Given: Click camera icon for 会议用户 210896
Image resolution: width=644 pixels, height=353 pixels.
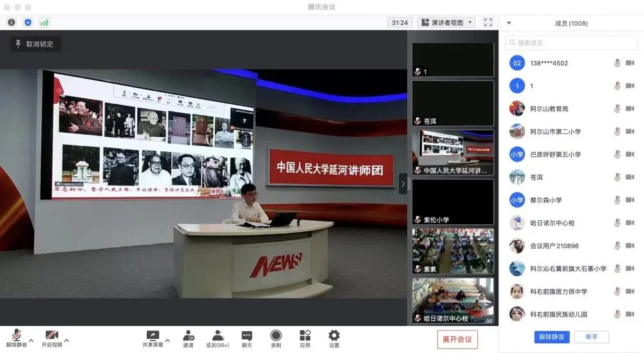Looking at the screenshot, I should click(x=630, y=245).
